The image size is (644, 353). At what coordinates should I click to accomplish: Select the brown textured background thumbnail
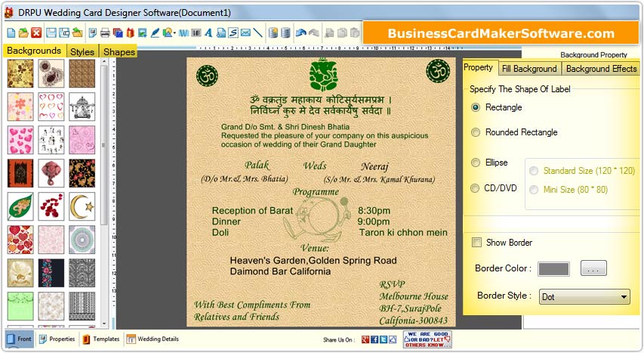(82, 73)
